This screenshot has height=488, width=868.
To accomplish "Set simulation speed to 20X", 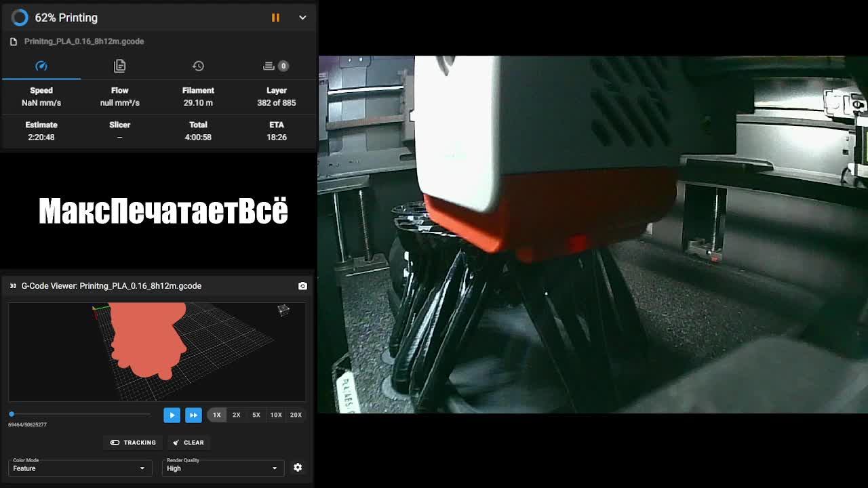I will pyautogui.click(x=296, y=415).
